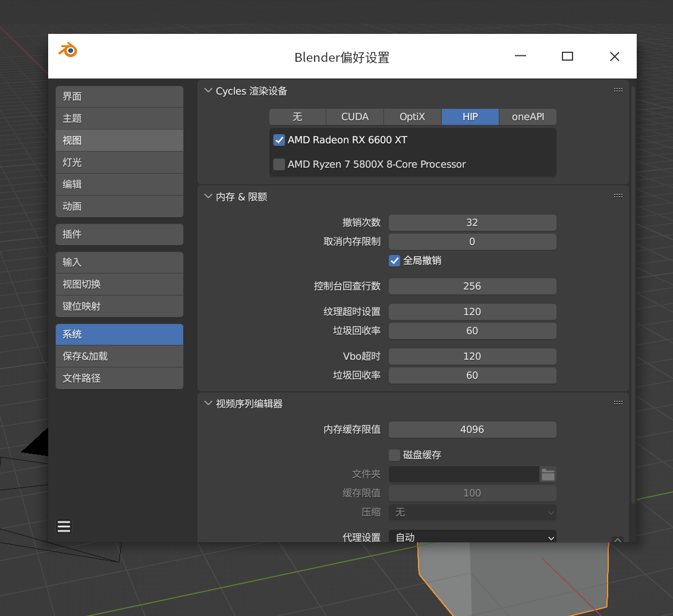
Task: Collapse the Cycles 渲染设备 section
Action: pos(208,90)
